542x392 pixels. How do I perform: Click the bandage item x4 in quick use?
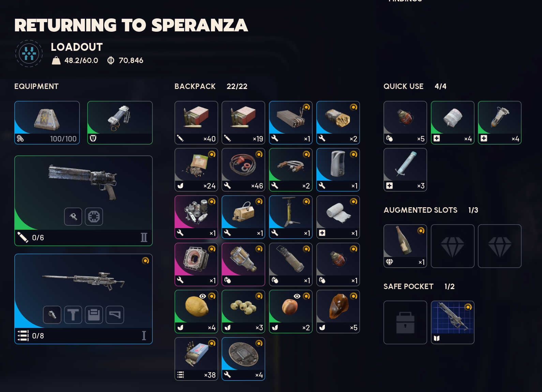452,122
